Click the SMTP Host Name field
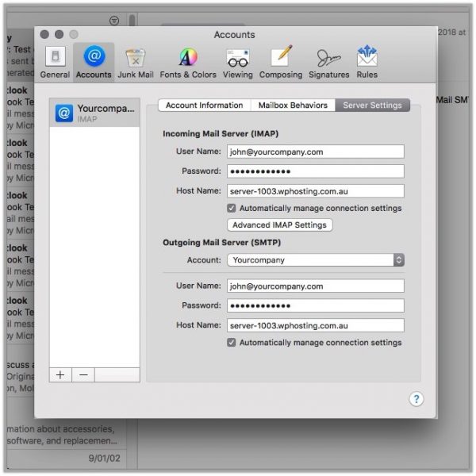Screen dimensions: 476x476 coord(316,325)
